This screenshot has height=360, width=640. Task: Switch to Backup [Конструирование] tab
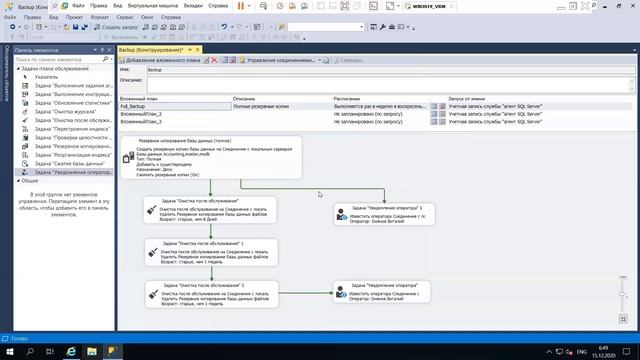151,50
